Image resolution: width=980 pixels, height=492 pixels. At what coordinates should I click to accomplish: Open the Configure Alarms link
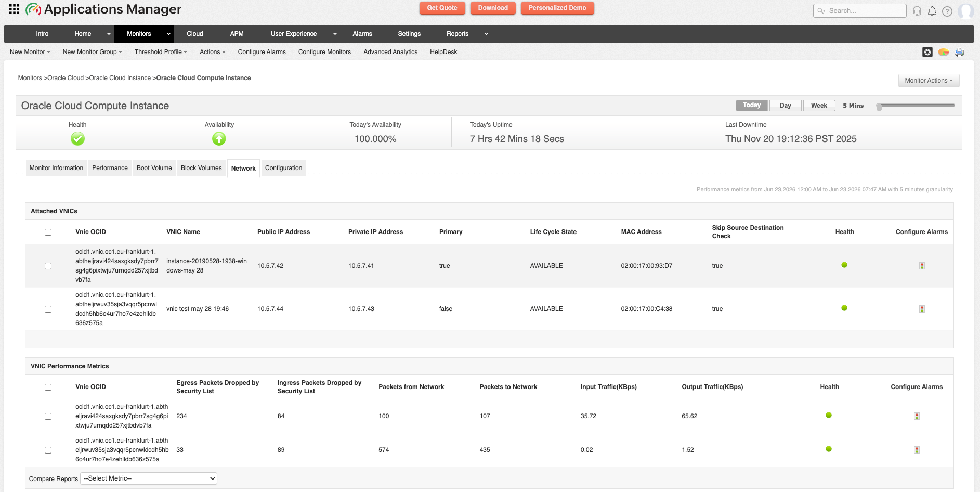(262, 52)
